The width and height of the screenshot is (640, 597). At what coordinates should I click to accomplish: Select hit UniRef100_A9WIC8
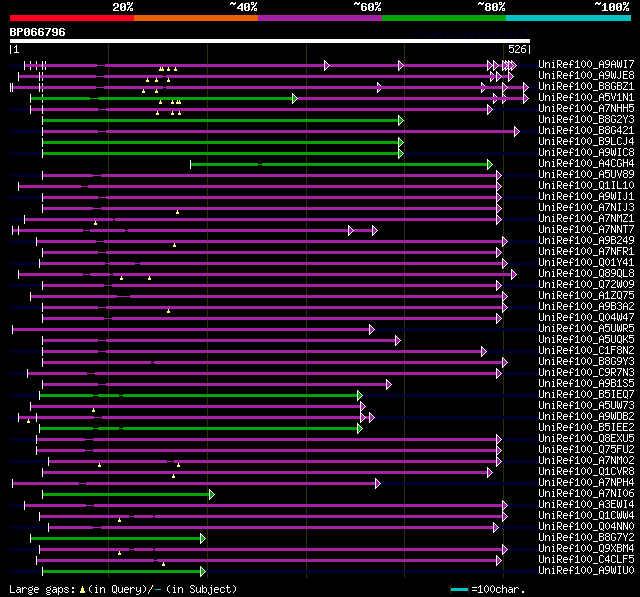[586, 152]
